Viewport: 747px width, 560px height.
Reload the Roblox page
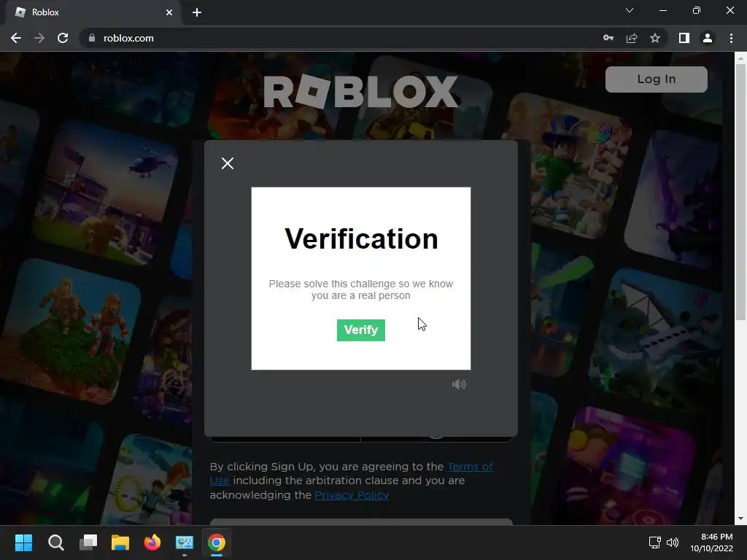(63, 38)
